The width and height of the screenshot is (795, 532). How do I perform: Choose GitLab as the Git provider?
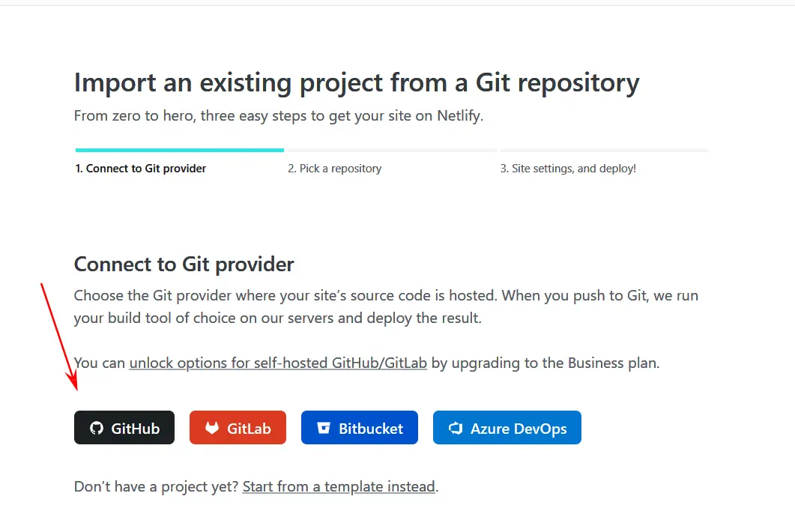click(x=249, y=429)
